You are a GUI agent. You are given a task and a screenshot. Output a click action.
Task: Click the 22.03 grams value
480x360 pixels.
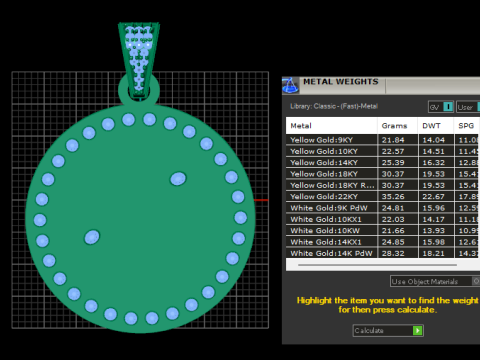[393, 219]
